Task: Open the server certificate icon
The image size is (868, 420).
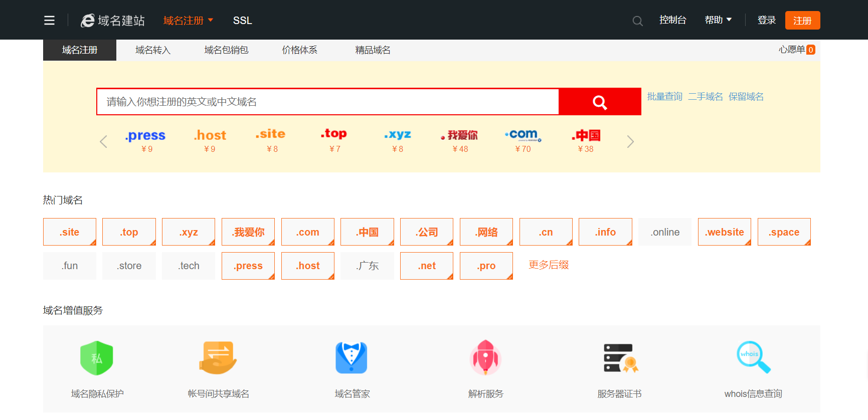Action: click(x=620, y=358)
